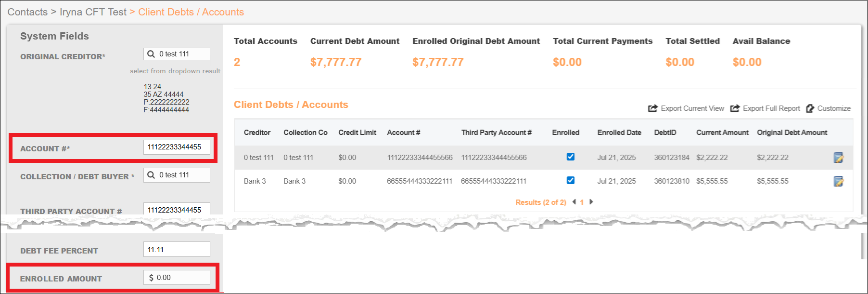Sort by the Original Debt Amount header
Image resolution: width=868 pixels, height=294 pixels.
(x=792, y=133)
